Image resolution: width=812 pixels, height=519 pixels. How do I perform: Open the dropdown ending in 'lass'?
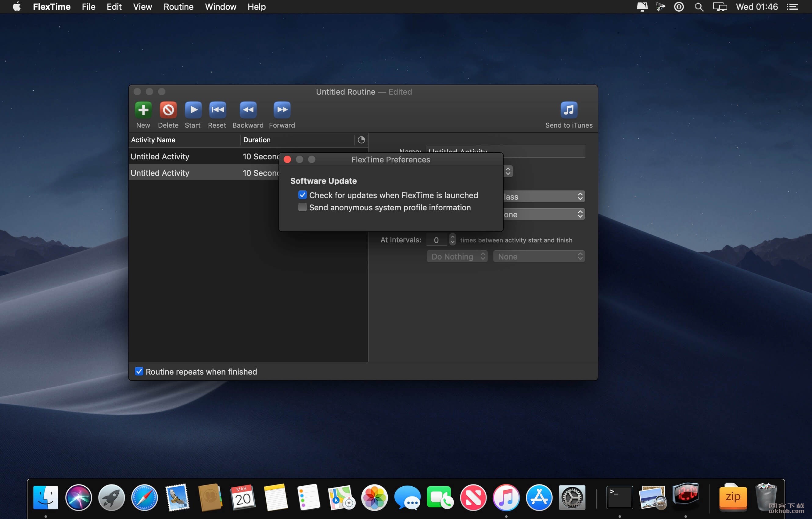(x=544, y=196)
